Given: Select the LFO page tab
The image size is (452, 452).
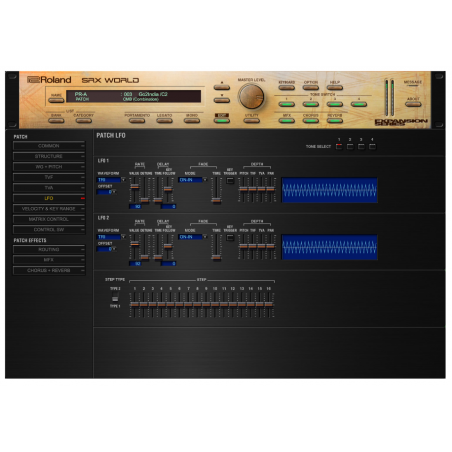Looking at the screenshot, I should [49, 198].
